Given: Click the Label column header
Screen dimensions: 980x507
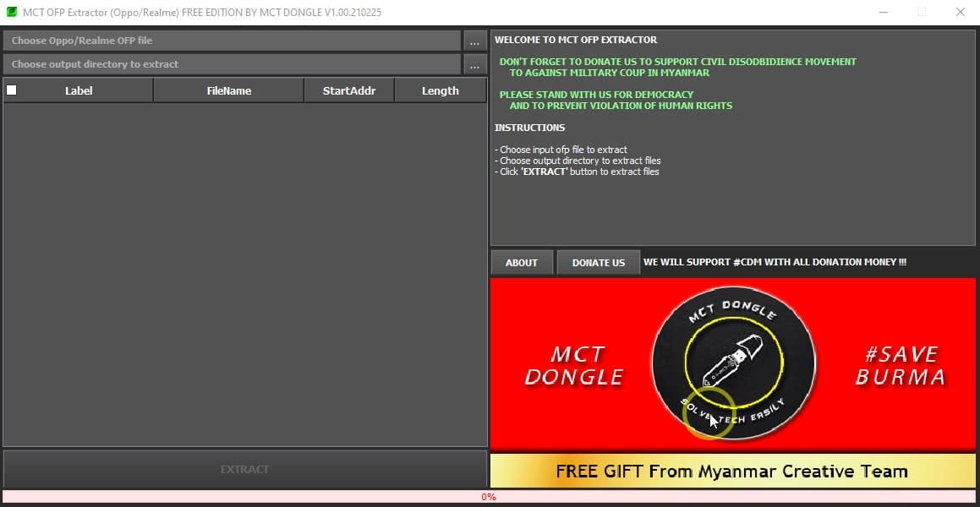Looking at the screenshot, I should (x=79, y=90).
